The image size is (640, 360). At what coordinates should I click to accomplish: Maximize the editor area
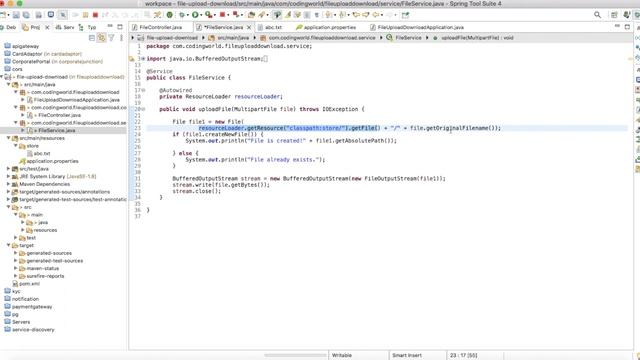pyautogui.click(x=627, y=27)
